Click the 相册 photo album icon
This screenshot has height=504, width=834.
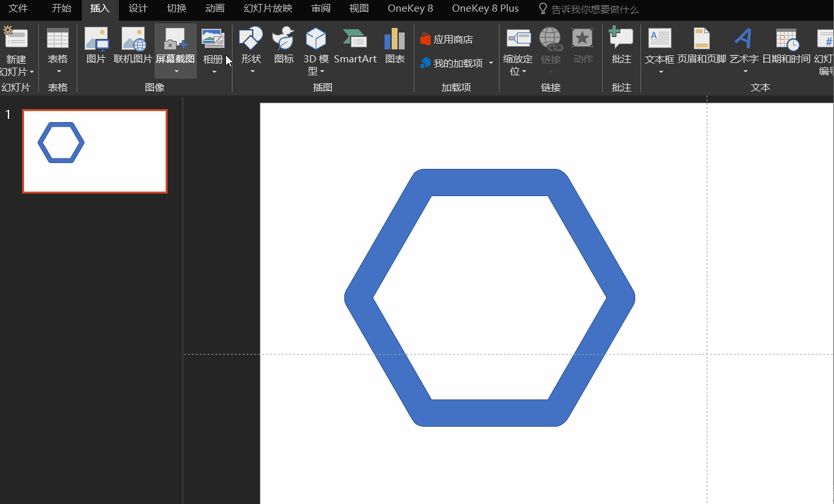(213, 38)
